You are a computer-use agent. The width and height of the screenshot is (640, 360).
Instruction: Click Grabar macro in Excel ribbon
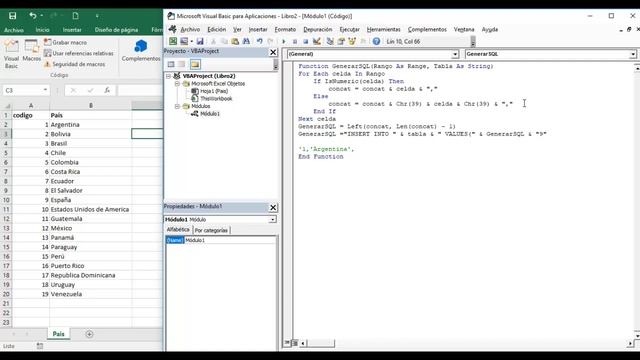click(x=65, y=42)
